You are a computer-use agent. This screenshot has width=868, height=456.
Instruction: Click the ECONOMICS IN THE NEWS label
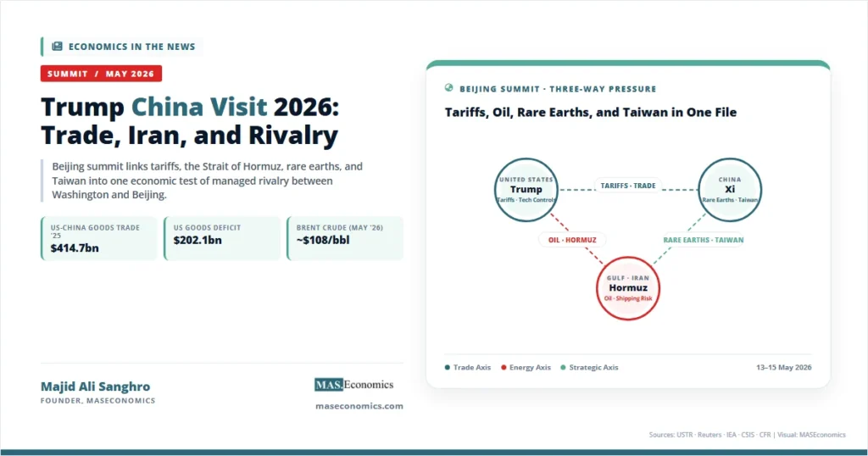(x=131, y=47)
